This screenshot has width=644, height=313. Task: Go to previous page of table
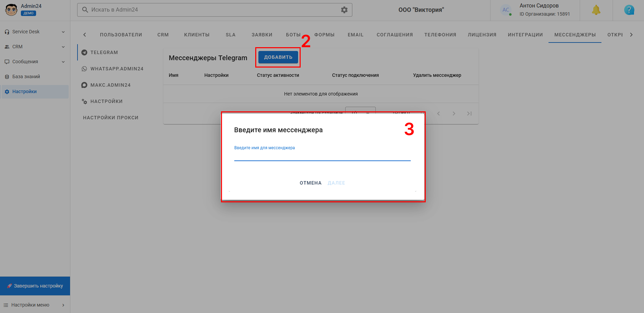pos(438,113)
